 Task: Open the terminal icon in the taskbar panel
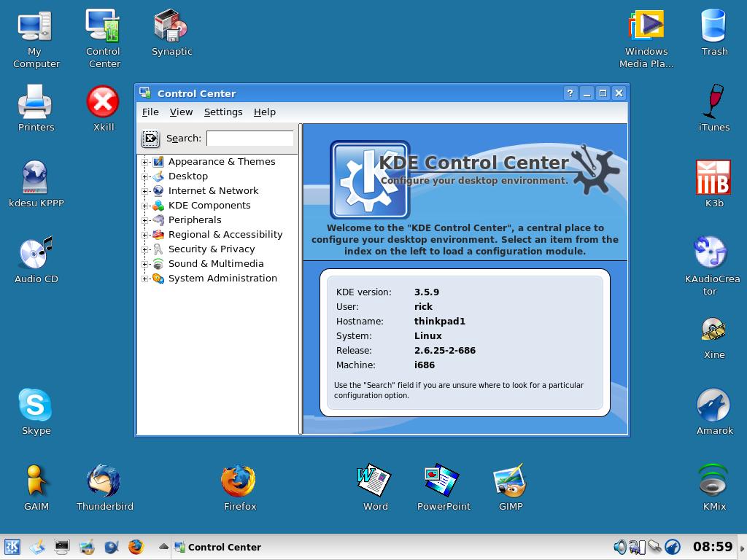pos(62,547)
